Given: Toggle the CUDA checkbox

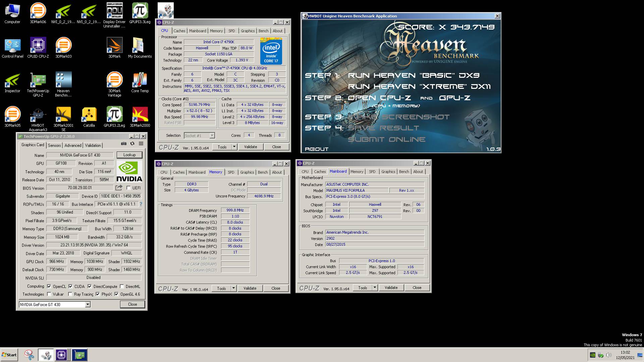Looking at the screenshot, I should [x=70, y=287].
